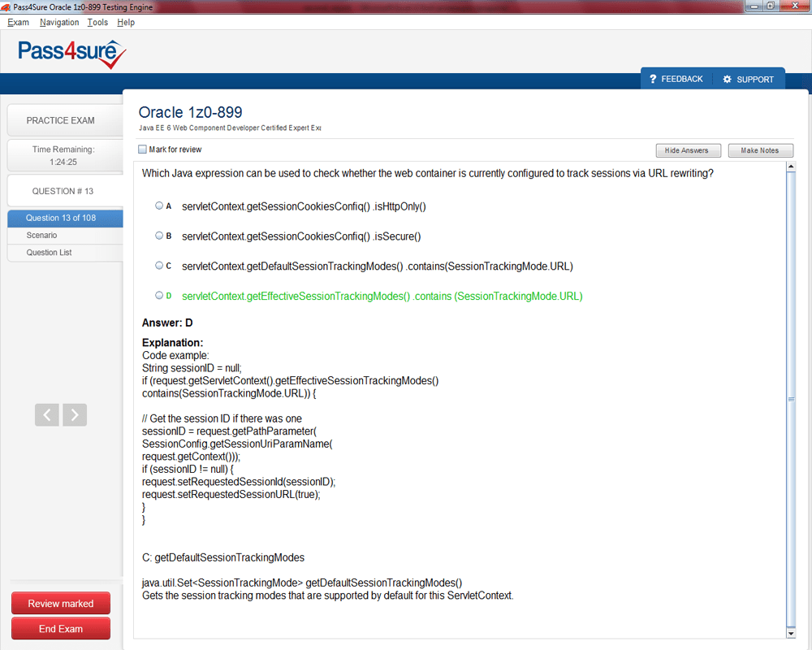812x650 pixels.
Task: Select Question 13 of 108 tab
Action: coord(65,219)
